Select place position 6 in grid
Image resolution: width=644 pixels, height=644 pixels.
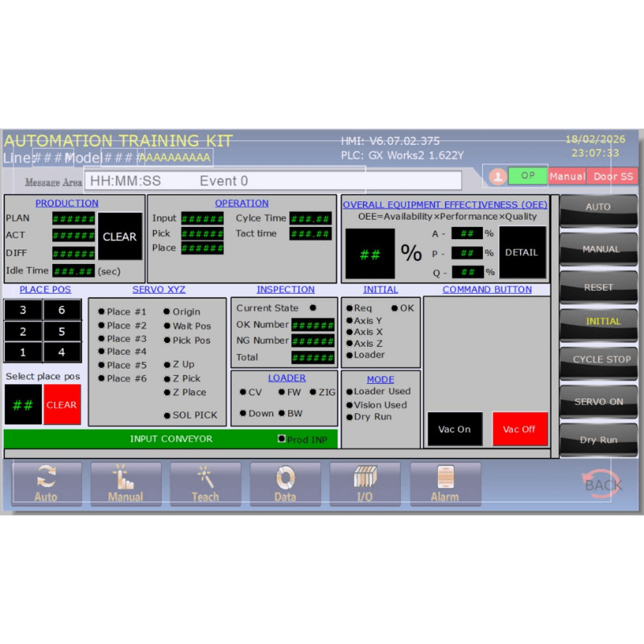62,310
